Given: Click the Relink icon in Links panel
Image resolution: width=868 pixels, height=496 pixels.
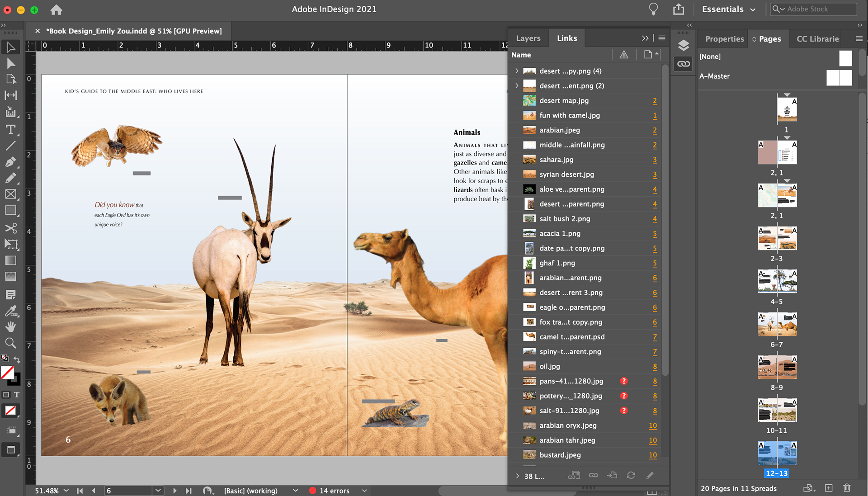Looking at the screenshot, I should (593, 475).
